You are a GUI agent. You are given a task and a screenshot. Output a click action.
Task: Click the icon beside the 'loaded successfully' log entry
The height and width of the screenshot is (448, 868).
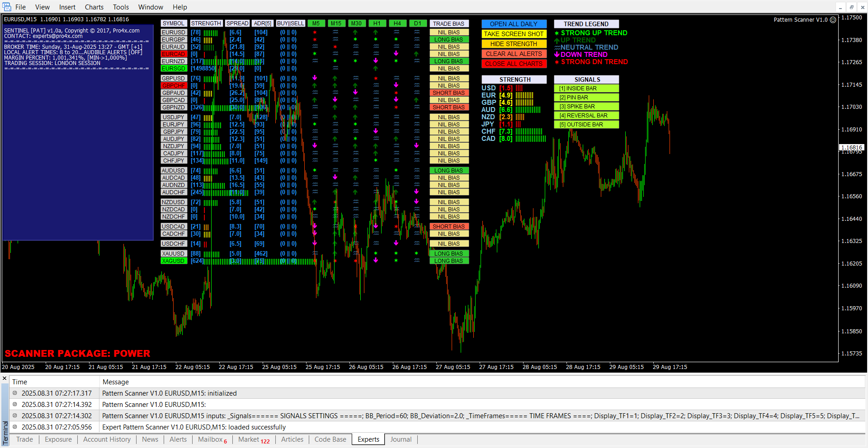[15, 427]
